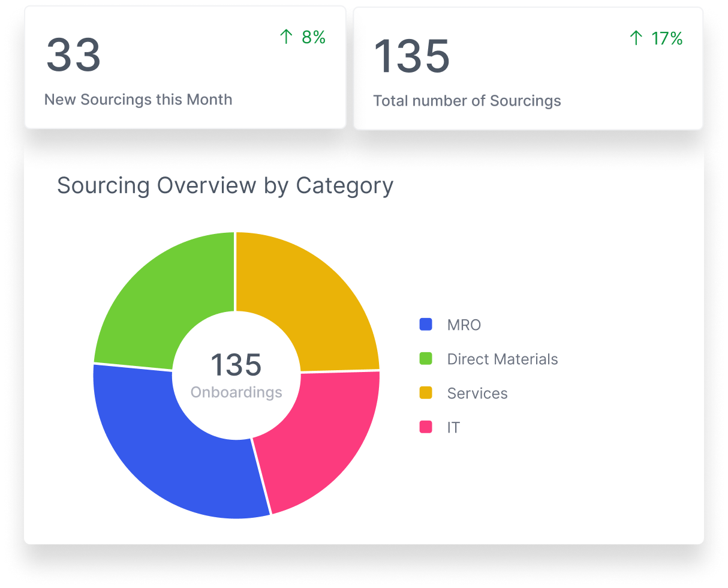The image size is (728, 588).
Task: Click the IT legend swatch
Action: click(x=425, y=427)
